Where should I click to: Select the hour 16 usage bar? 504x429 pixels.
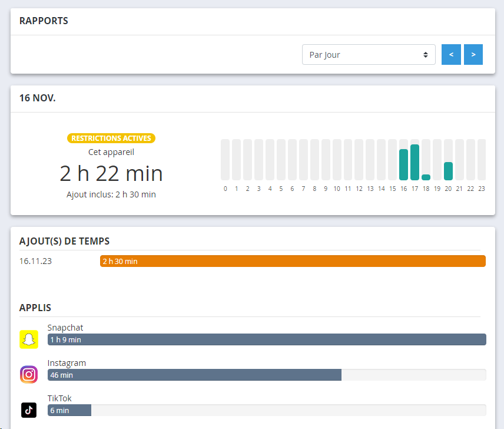point(404,164)
